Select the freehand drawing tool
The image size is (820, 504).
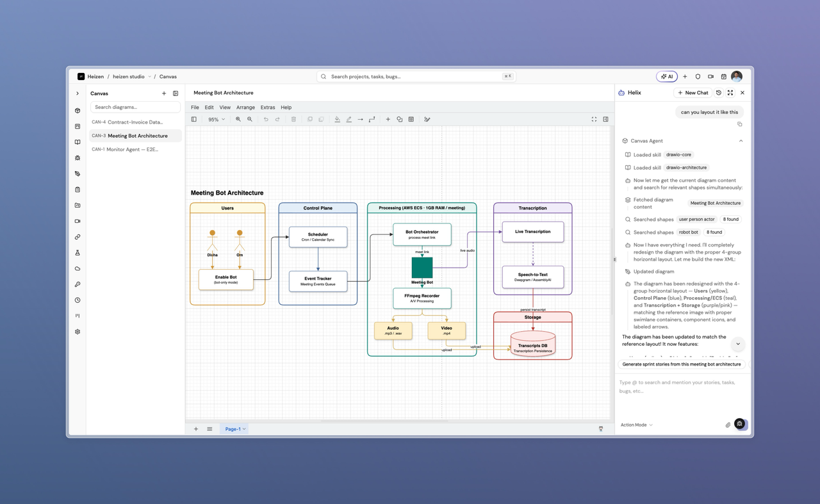(x=427, y=119)
